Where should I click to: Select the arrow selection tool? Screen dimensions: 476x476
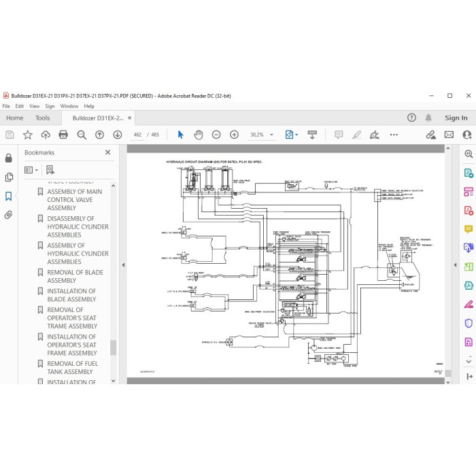pyautogui.click(x=180, y=135)
